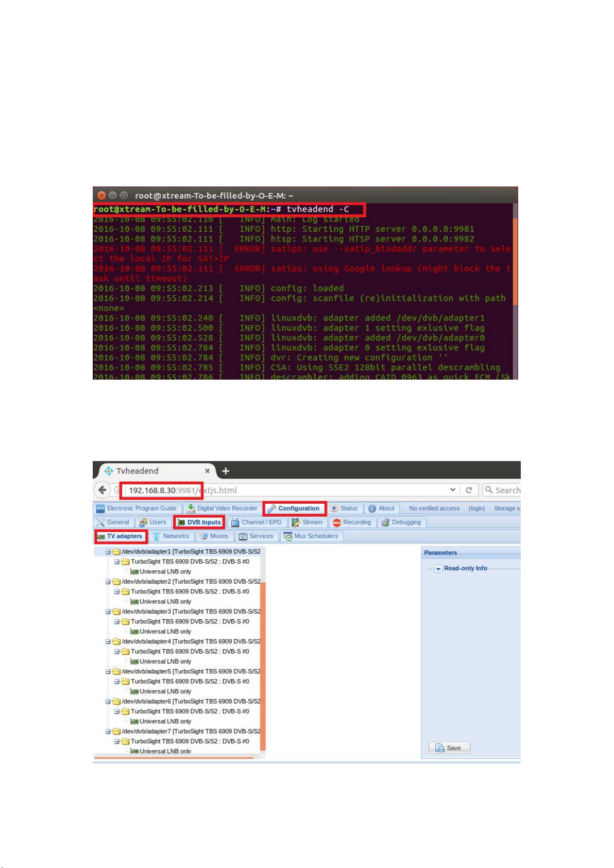Collapse the /dev/dvb/adapter6 tree node
Screen dimensions: 614x868
108,702
